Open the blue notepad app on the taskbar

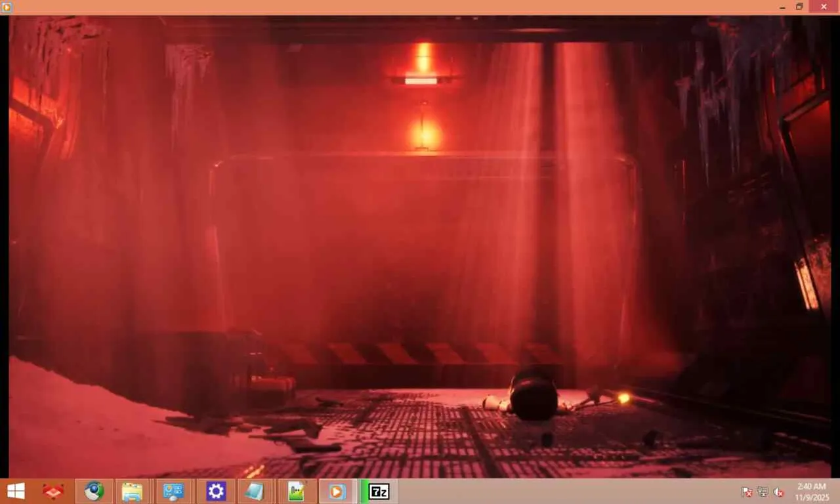coord(255,491)
